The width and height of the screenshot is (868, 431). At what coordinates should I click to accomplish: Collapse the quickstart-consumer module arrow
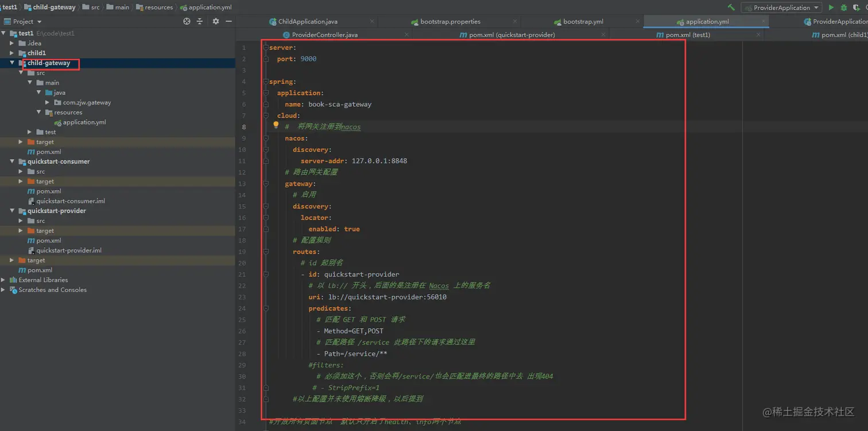[x=12, y=161]
